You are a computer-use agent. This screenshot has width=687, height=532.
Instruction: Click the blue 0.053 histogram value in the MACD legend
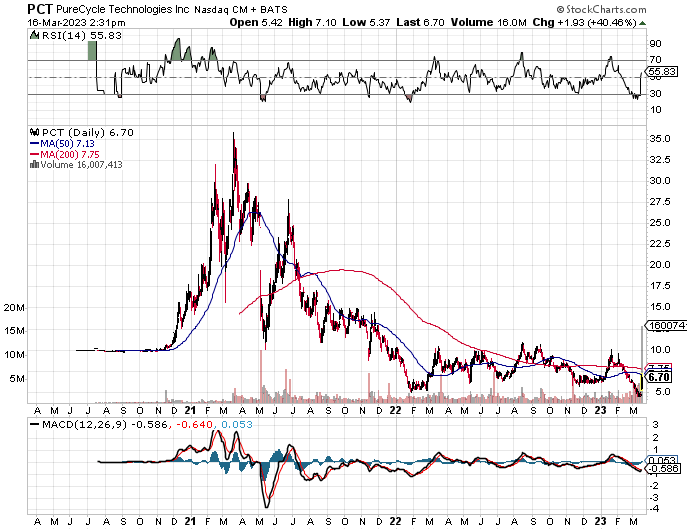[237, 425]
